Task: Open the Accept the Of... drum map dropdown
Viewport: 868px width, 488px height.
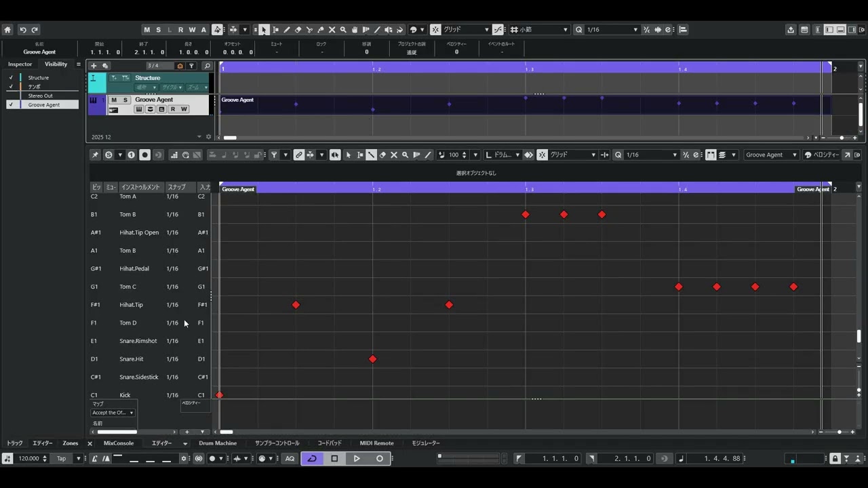Action: [113, 413]
